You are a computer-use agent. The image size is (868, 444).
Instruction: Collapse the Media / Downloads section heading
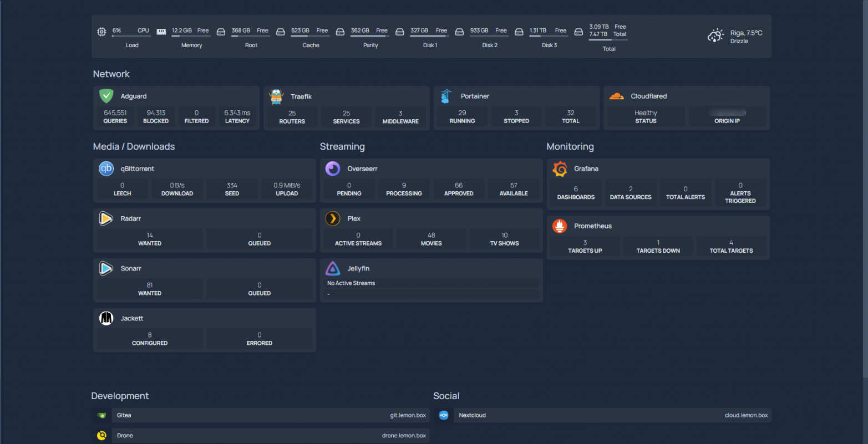(x=134, y=147)
